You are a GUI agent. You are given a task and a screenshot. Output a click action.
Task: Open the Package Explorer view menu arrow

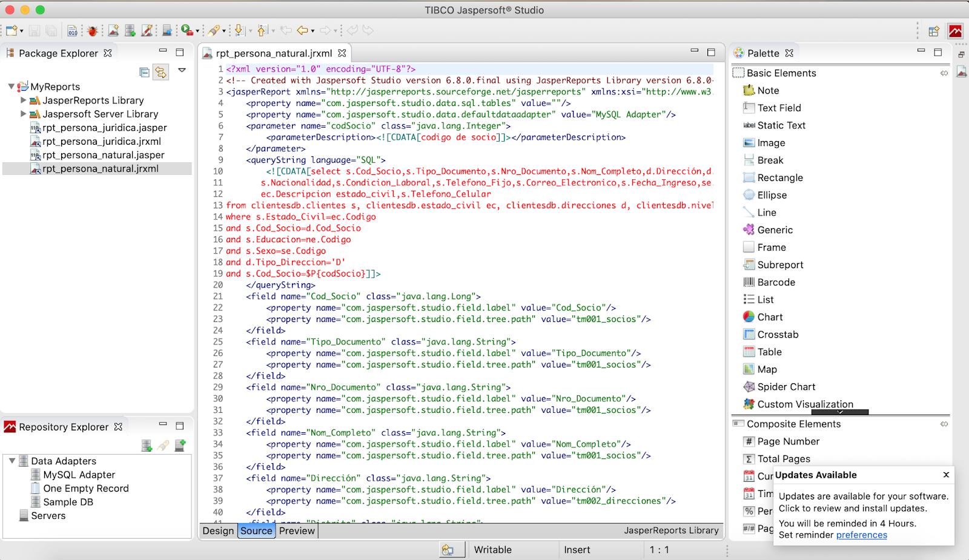(182, 71)
